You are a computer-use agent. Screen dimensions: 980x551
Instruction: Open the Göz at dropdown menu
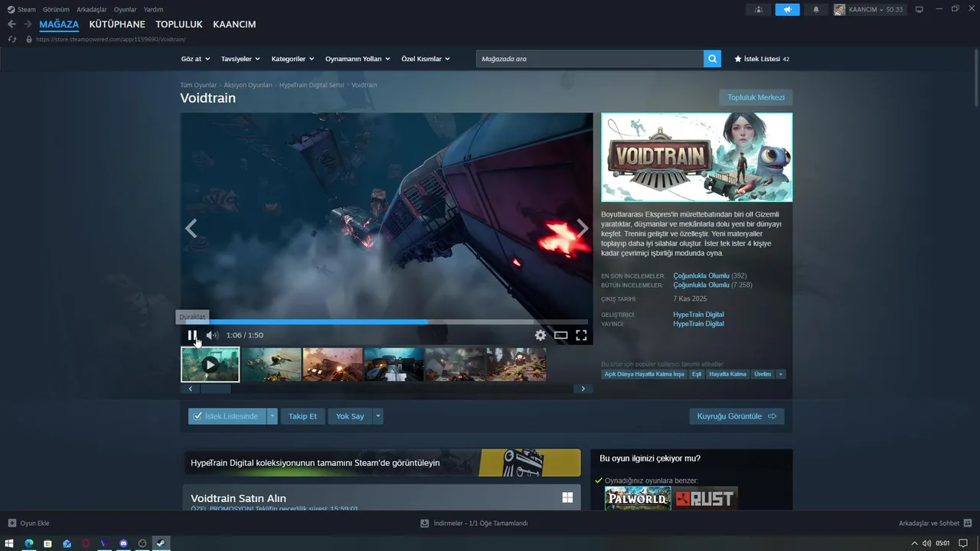[x=194, y=59]
